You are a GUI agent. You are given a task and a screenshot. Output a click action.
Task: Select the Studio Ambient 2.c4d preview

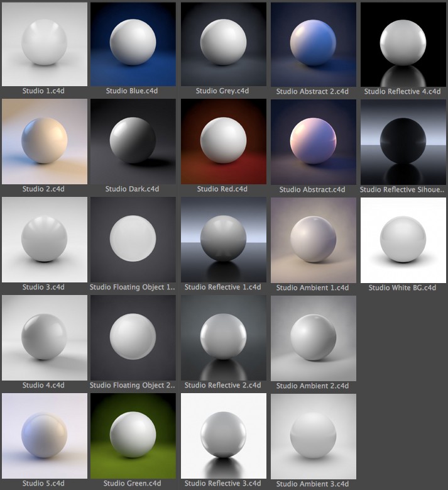coord(314,338)
